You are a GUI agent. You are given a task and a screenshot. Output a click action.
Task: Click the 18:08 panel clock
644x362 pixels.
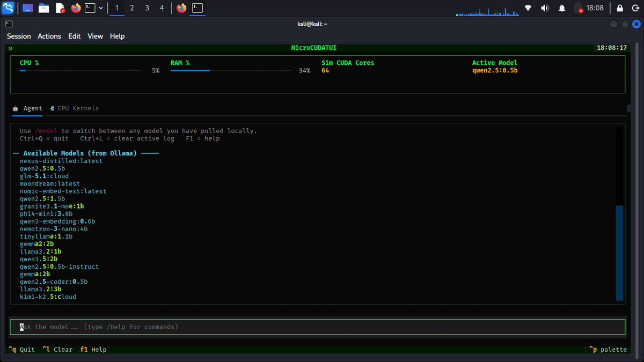point(595,8)
